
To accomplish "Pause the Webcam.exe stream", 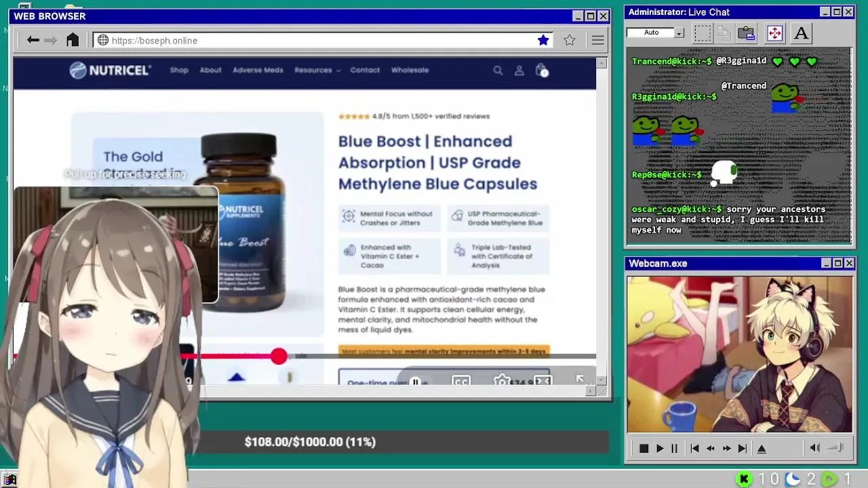I will 674,449.
